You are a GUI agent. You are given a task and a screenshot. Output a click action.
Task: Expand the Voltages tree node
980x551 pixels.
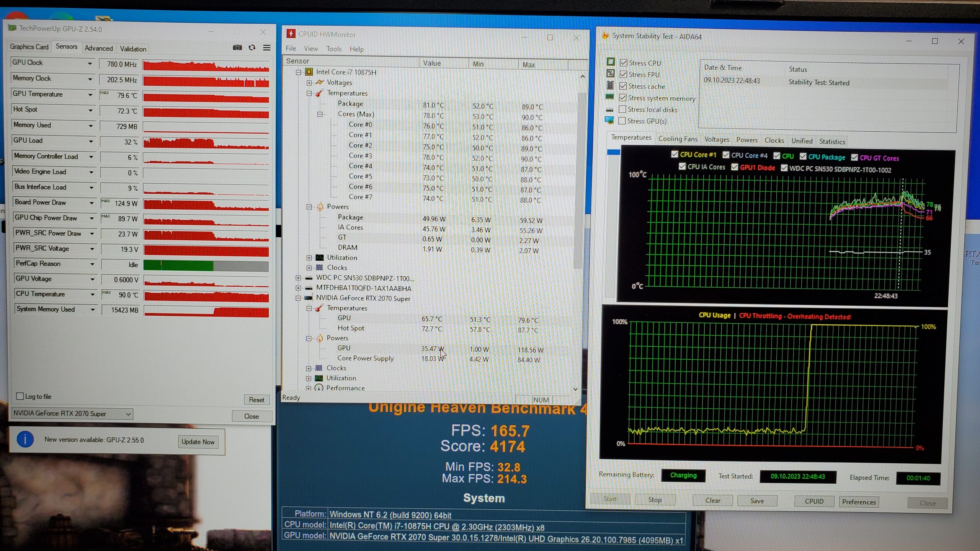[309, 83]
